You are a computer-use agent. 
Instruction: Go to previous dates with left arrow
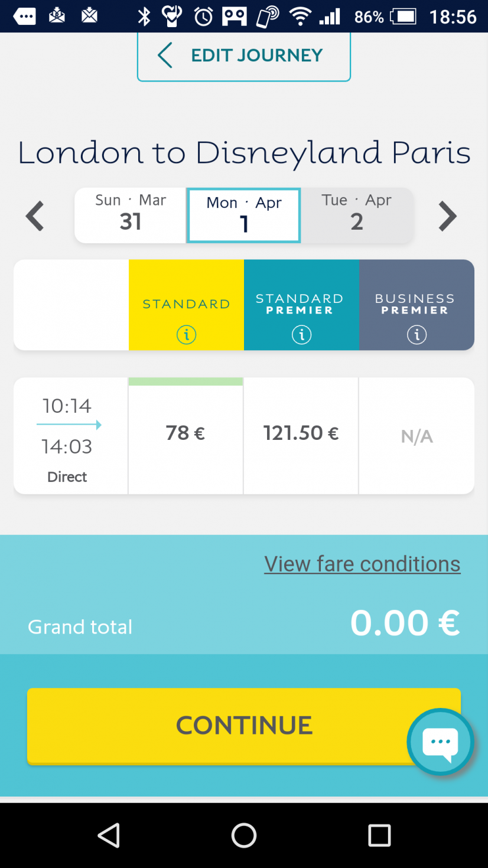pos(35,216)
